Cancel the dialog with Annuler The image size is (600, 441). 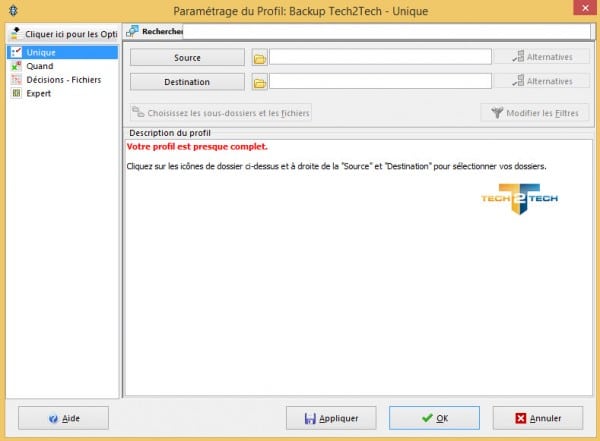pyautogui.click(x=536, y=418)
